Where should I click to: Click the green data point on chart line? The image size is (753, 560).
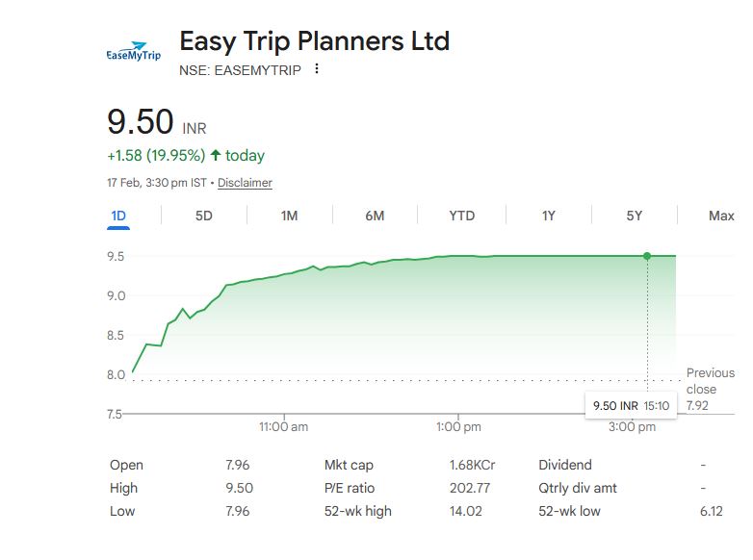(x=647, y=256)
